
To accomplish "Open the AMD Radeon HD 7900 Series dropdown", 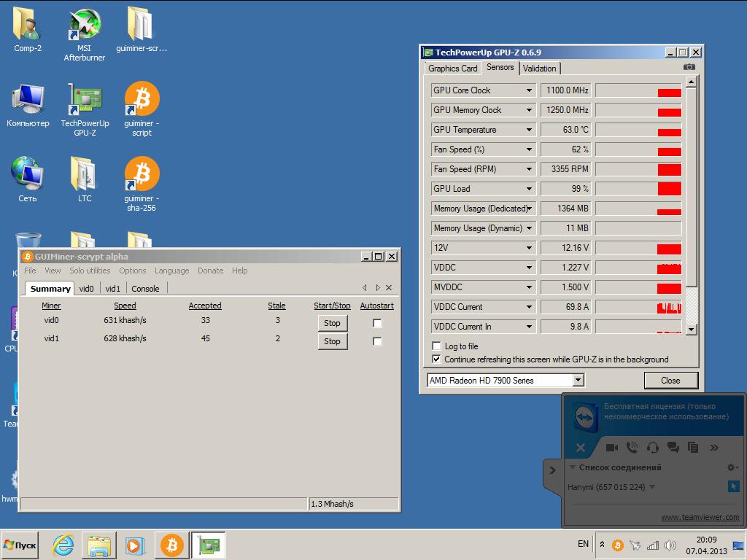I will coord(578,380).
